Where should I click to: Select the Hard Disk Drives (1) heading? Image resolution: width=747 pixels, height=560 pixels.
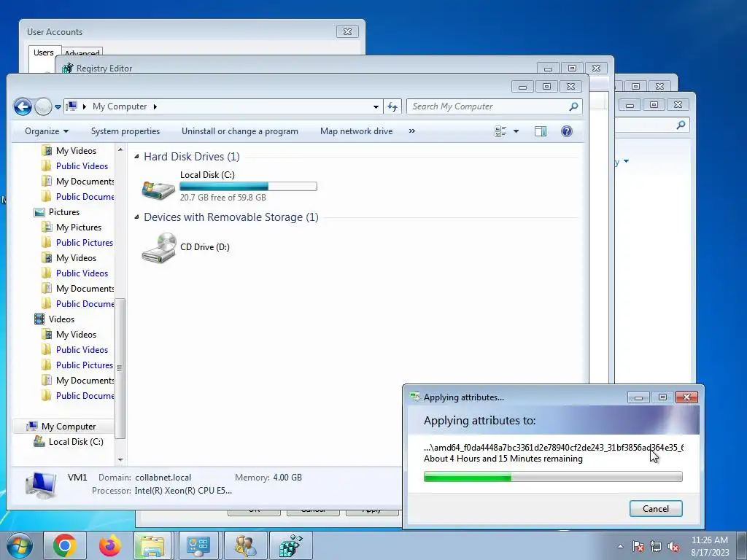[x=192, y=157]
